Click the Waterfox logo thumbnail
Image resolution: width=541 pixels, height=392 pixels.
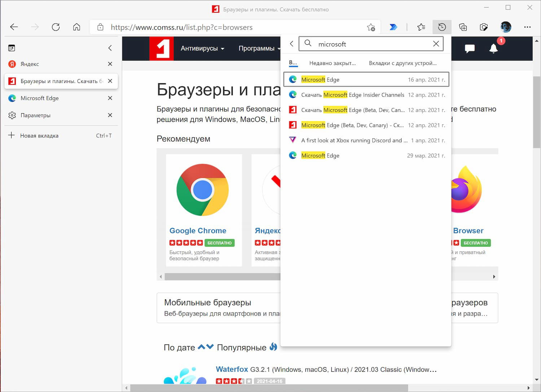point(185,376)
